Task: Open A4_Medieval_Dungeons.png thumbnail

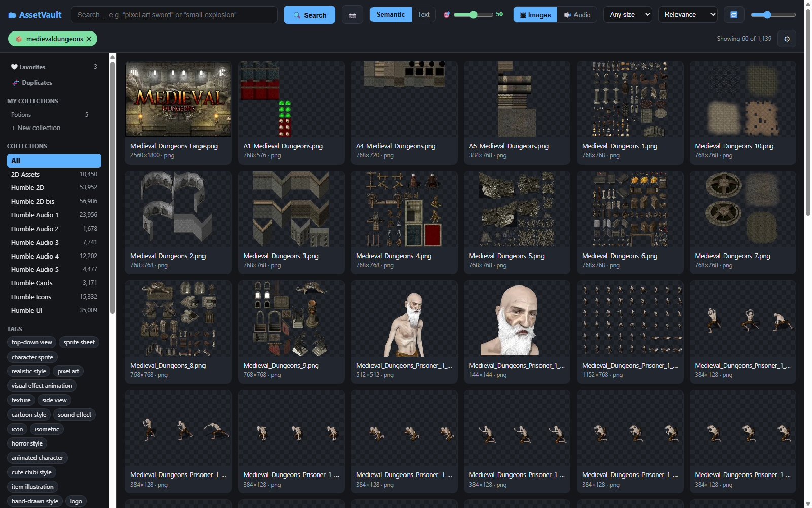Action: pos(404,99)
